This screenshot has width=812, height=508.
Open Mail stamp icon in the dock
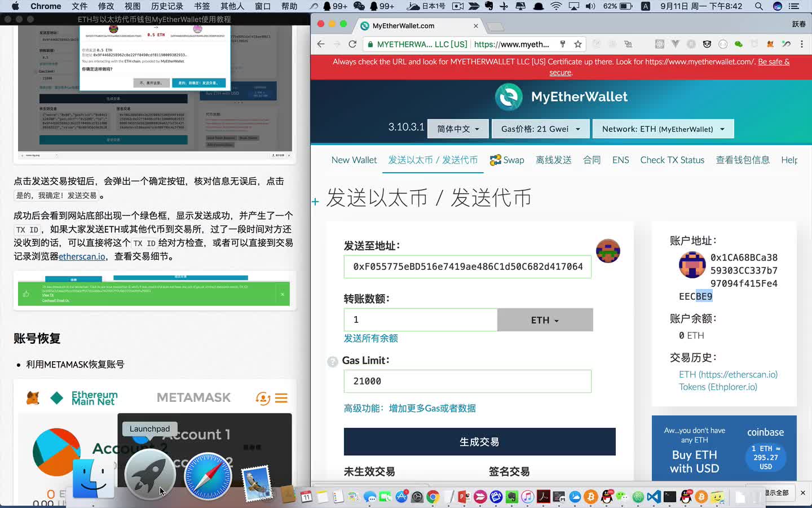(x=257, y=483)
